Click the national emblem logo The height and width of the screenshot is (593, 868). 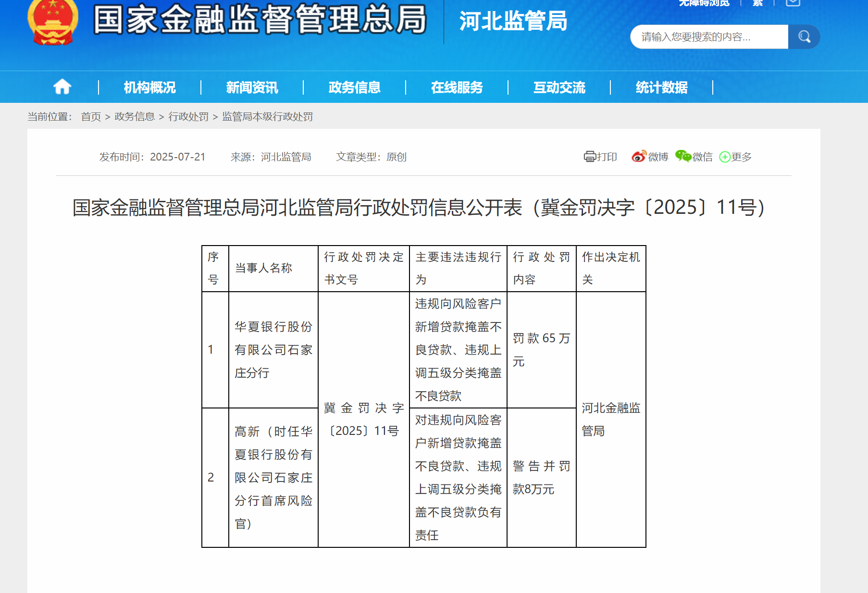(x=53, y=22)
